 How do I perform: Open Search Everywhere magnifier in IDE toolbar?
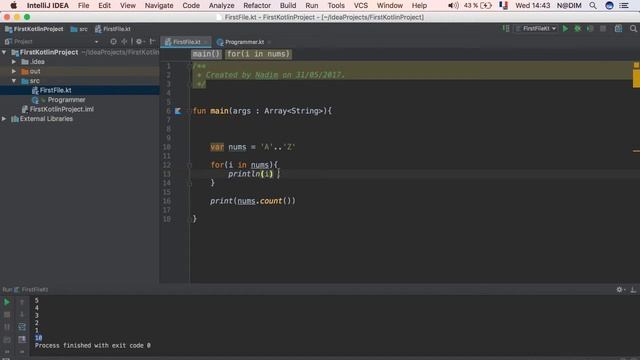(633, 29)
